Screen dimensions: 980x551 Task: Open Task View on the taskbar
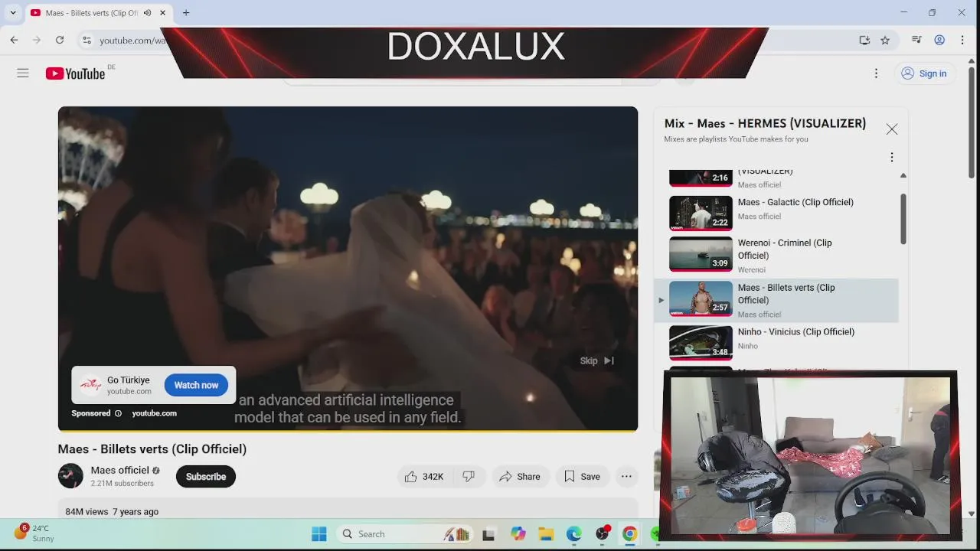tap(488, 534)
